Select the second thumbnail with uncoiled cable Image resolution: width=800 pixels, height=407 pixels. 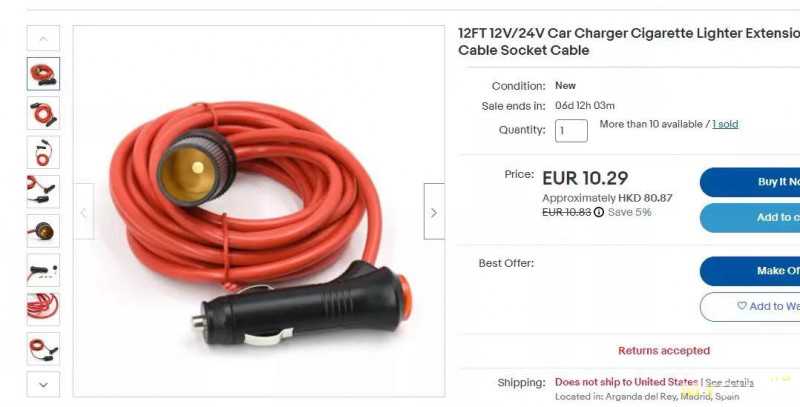point(43,113)
